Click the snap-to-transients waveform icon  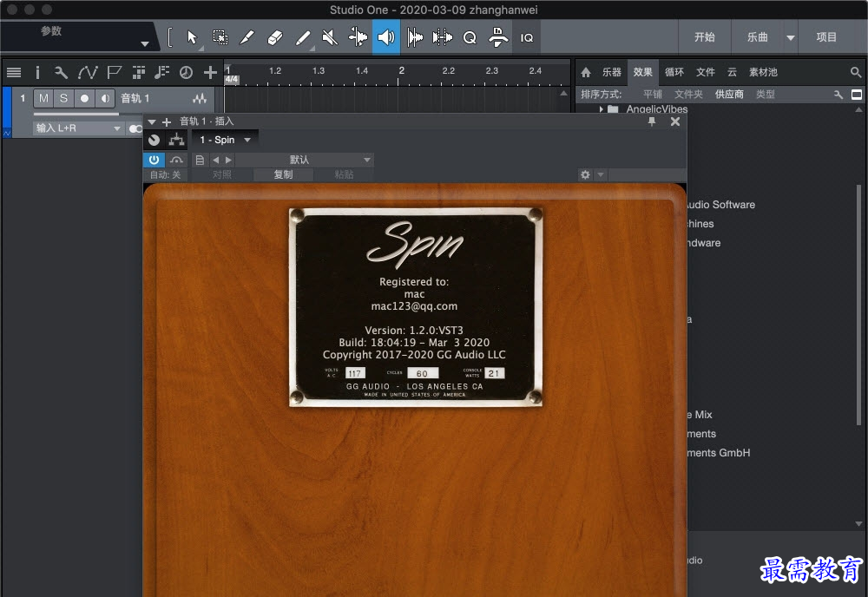pos(415,37)
